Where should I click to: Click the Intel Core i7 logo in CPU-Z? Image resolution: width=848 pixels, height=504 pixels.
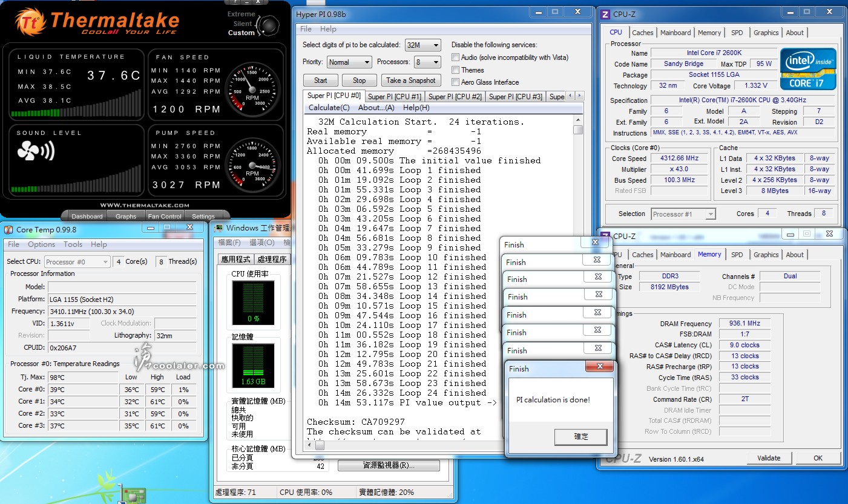tap(808, 68)
